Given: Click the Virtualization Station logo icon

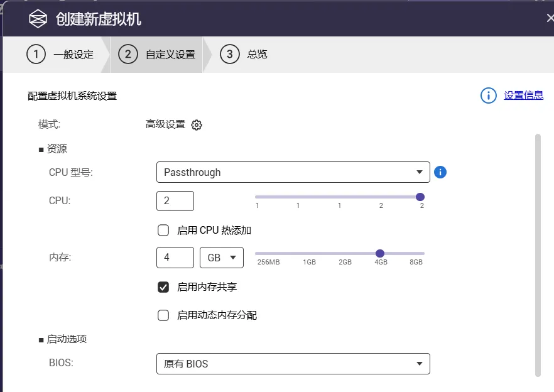Looking at the screenshot, I should 38,18.
